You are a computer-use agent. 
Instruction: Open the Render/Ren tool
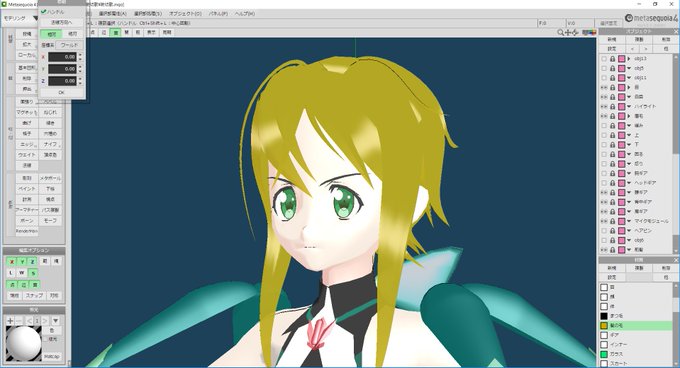click(27, 231)
